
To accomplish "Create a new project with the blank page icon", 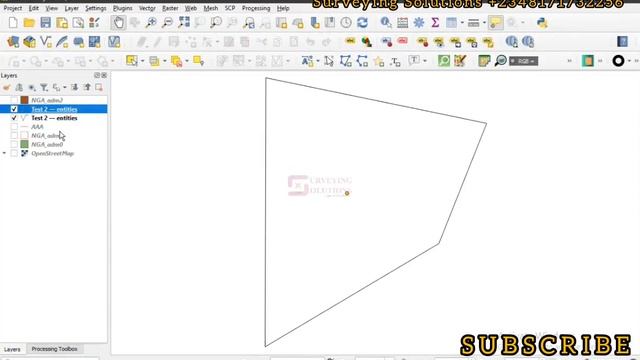I will coord(13,22).
